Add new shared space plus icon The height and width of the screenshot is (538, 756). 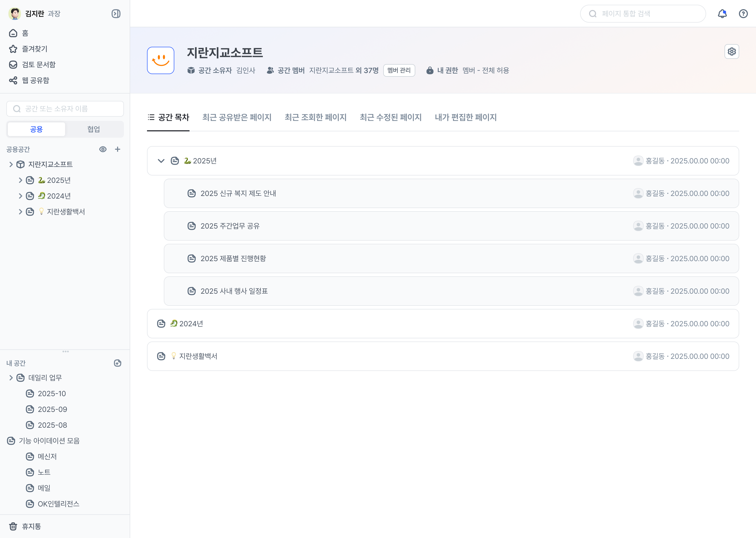click(118, 149)
